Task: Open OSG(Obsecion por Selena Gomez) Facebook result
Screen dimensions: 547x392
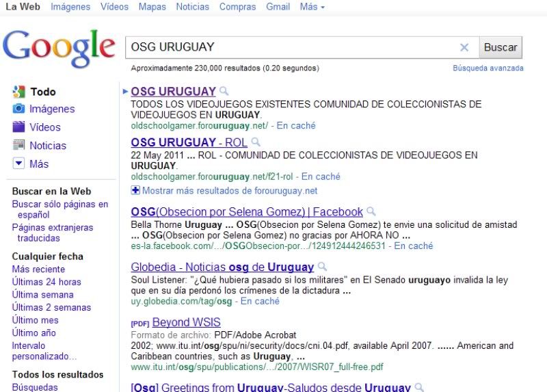Action: [x=247, y=211]
